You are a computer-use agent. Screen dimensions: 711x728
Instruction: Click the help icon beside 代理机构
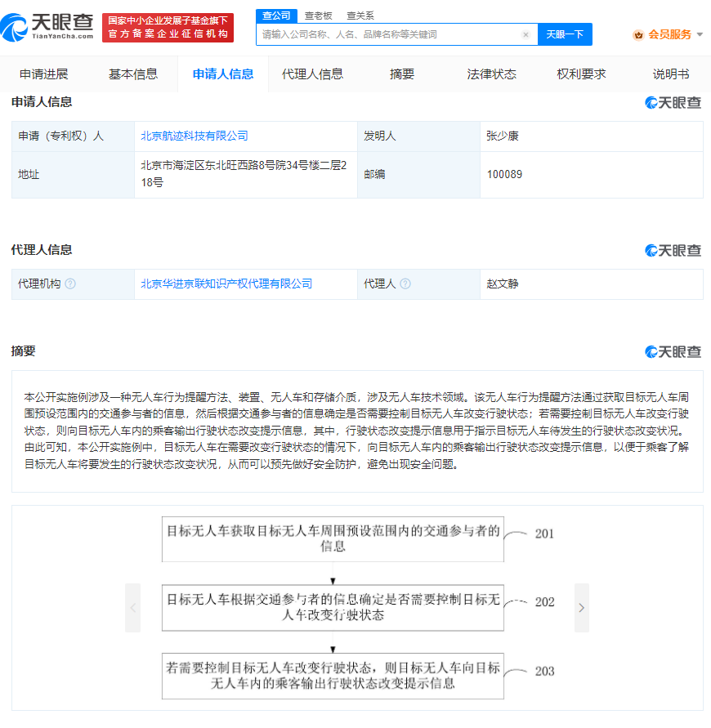[70, 284]
